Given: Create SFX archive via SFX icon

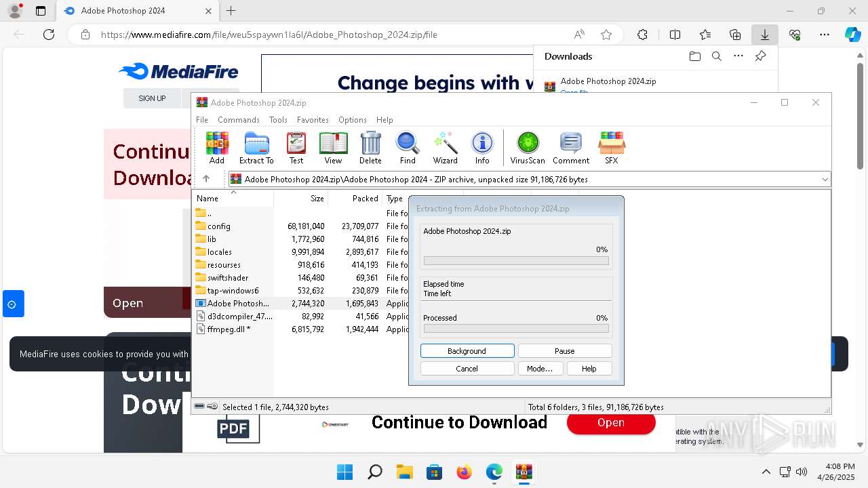Looking at the screenshot, I should [611, 148].
